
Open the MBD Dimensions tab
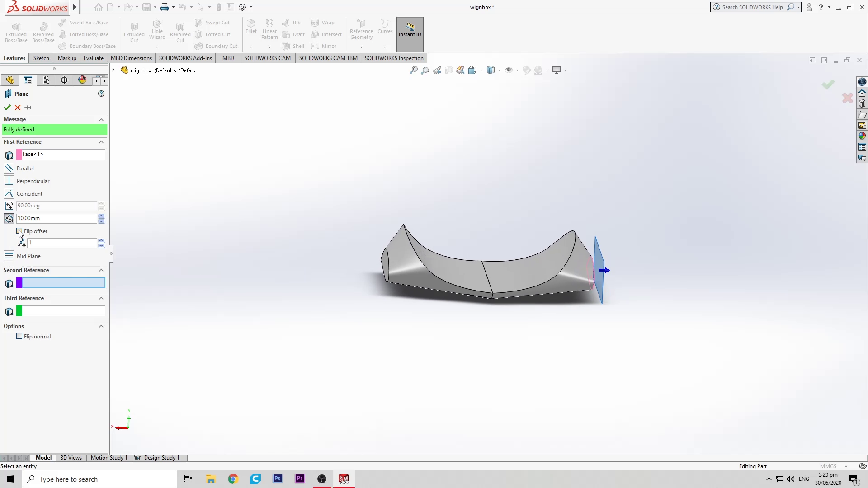131,58
